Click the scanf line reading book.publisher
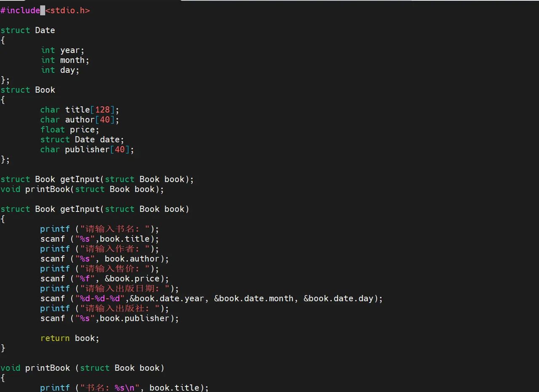This screenshot has width=539, height=392. click(x=110, y=318)
